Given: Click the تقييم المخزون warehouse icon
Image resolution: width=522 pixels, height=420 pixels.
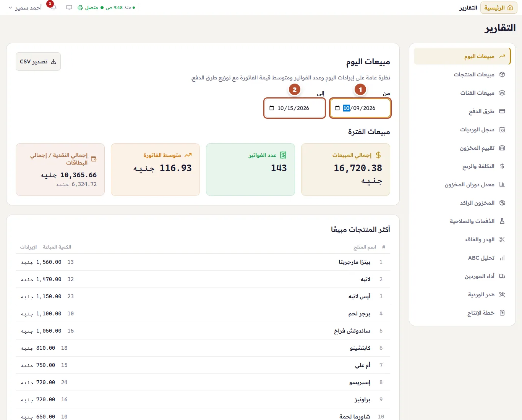Looking at the screenshot, I should [x=502, y=148].
